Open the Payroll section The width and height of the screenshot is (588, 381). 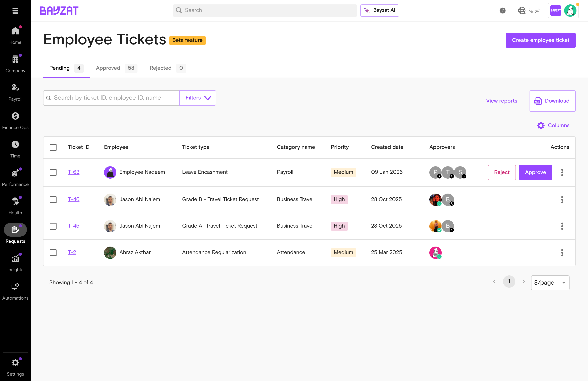click(x=15, y=92)
